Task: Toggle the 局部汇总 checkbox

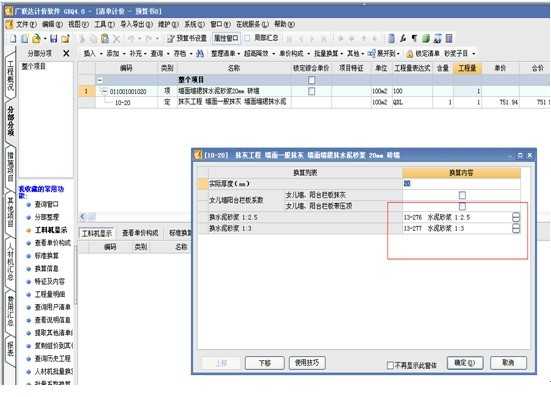Action: 247,38
